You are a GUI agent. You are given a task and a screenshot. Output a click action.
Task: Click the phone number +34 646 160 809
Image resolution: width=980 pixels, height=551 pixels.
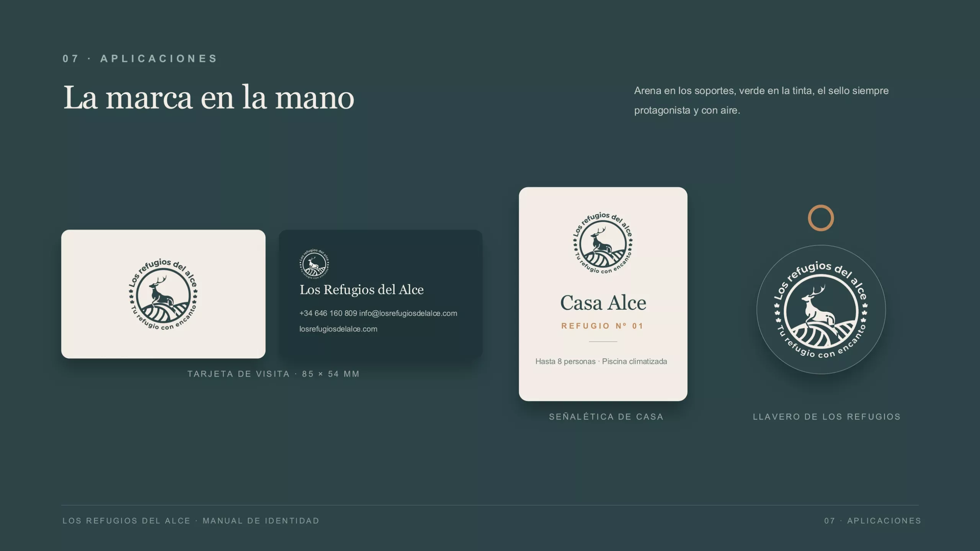point(328,313)
